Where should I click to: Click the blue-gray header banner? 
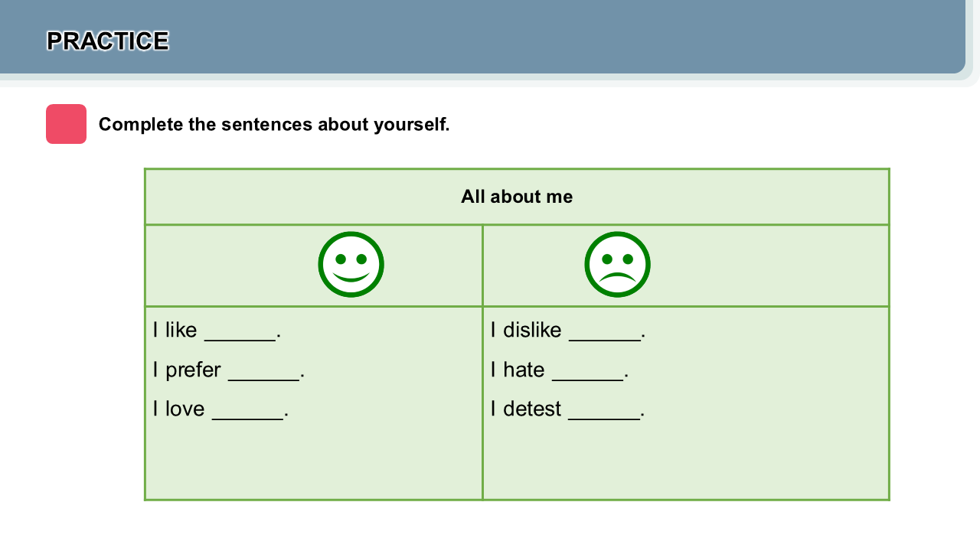(x=482, y=37)
